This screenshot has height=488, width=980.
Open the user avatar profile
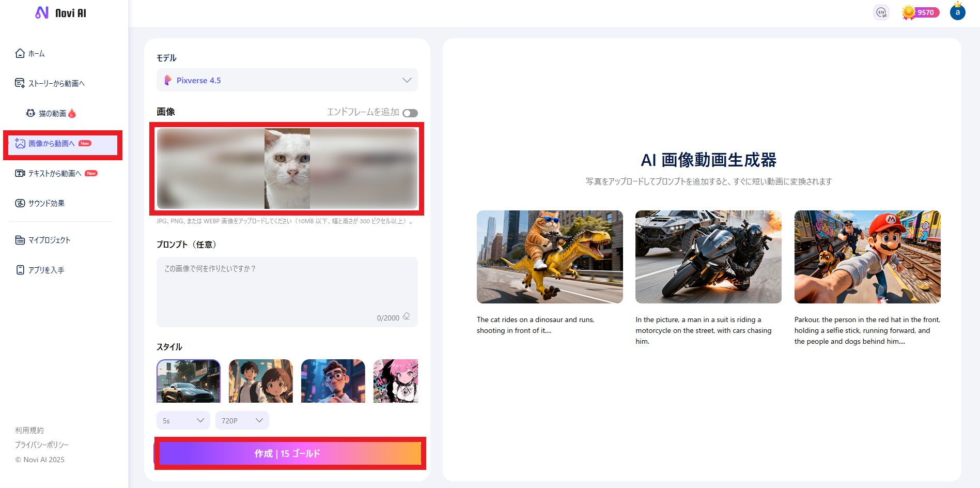coord(957,12)
